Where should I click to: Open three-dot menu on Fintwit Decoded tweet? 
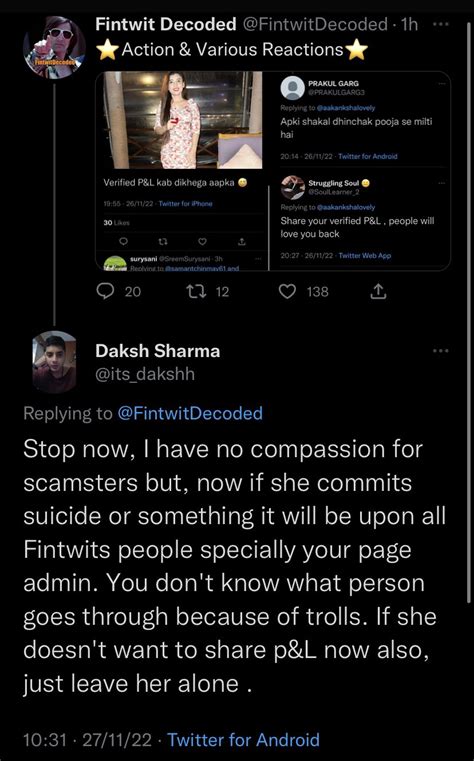pos(441,24)
